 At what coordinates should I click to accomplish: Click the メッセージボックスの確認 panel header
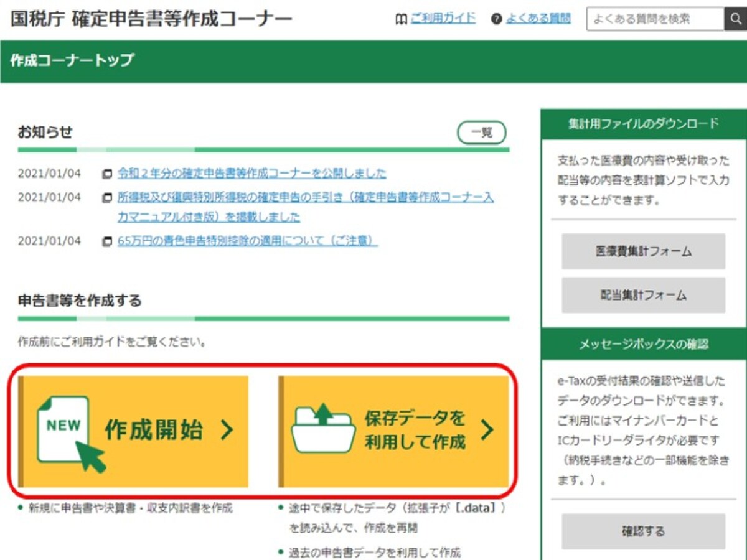644,344
